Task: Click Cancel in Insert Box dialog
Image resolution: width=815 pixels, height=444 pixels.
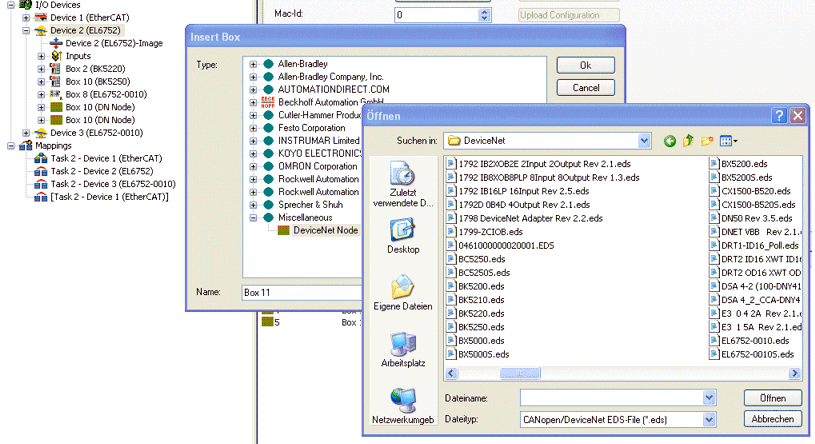Action: [586, 87]
